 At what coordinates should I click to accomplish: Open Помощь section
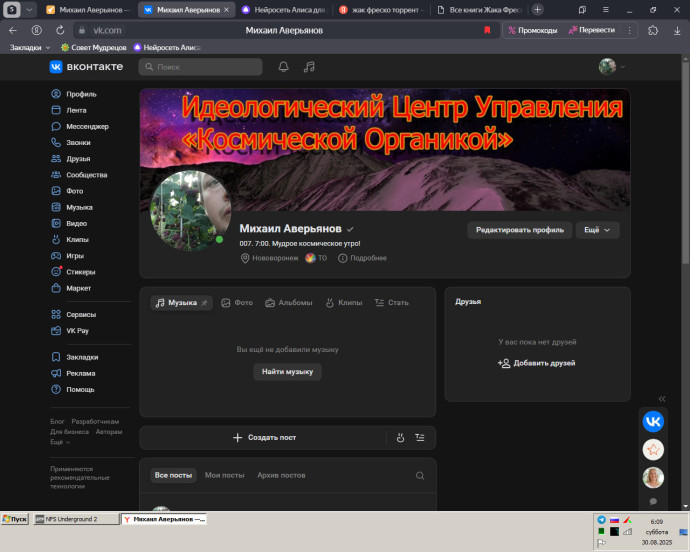(x=73, y=390)
